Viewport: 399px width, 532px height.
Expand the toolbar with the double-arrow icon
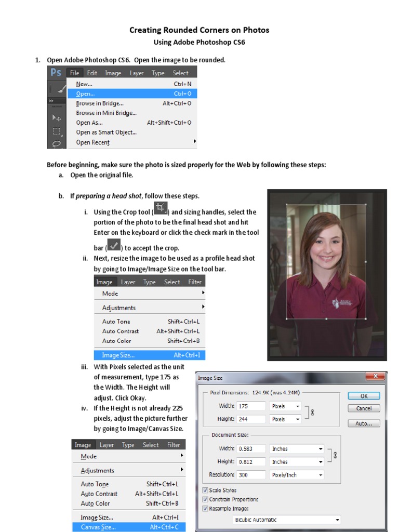click(51, 101)
